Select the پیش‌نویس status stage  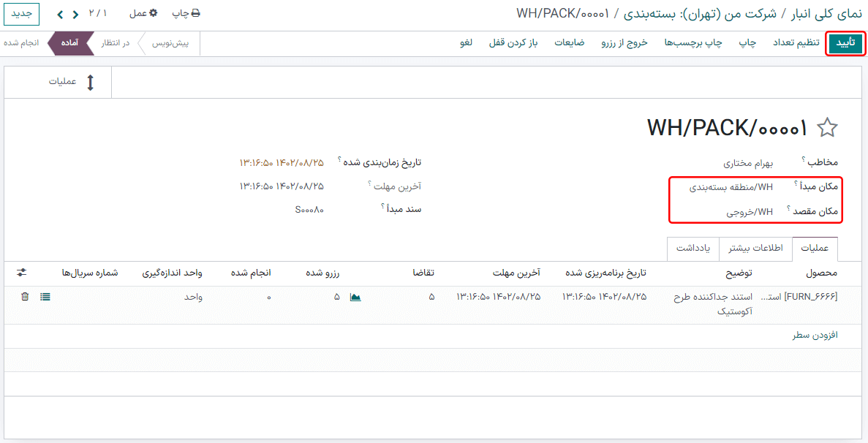pos(170,43)
